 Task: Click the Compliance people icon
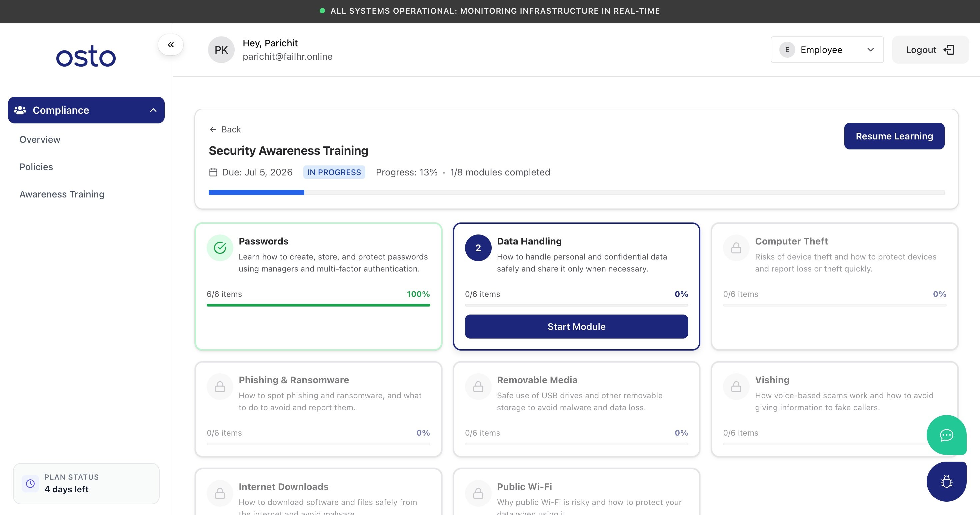point(20,110)
